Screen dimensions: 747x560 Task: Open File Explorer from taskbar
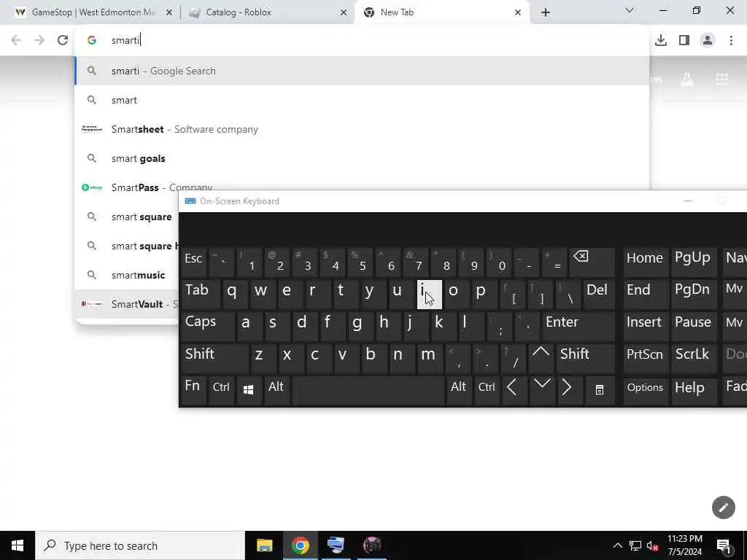(x=264, y=545)
